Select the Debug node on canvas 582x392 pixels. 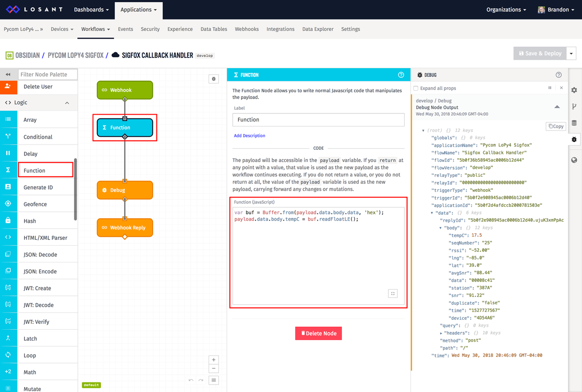[125, 190]
